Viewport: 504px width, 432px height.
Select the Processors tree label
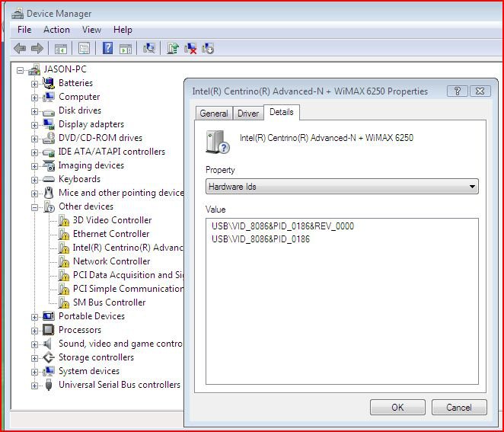[x=80, y=330]
